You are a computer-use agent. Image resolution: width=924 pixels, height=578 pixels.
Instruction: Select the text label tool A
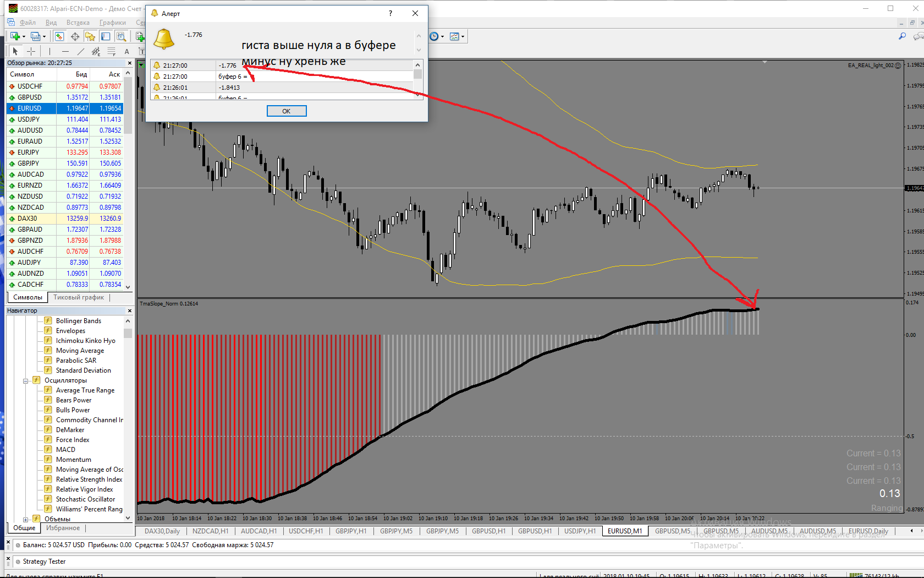pyautogui.click(x=127, y=51)
